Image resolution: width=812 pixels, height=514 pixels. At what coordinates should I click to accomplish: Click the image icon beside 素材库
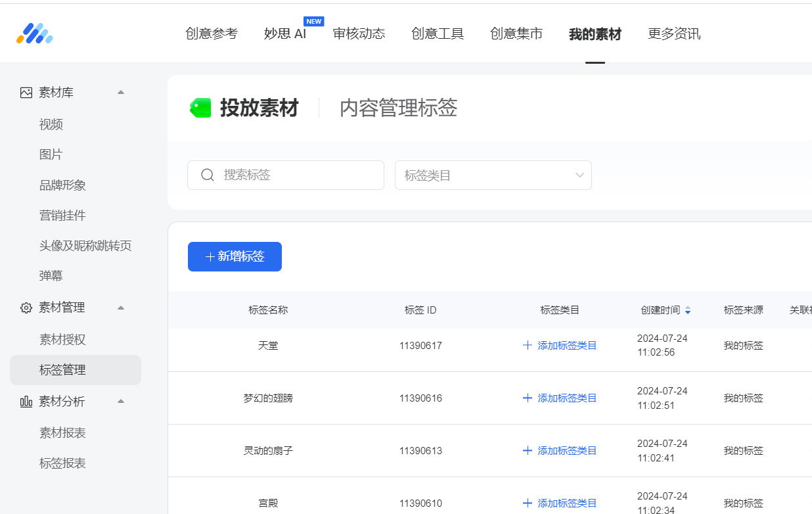(26, 93)
